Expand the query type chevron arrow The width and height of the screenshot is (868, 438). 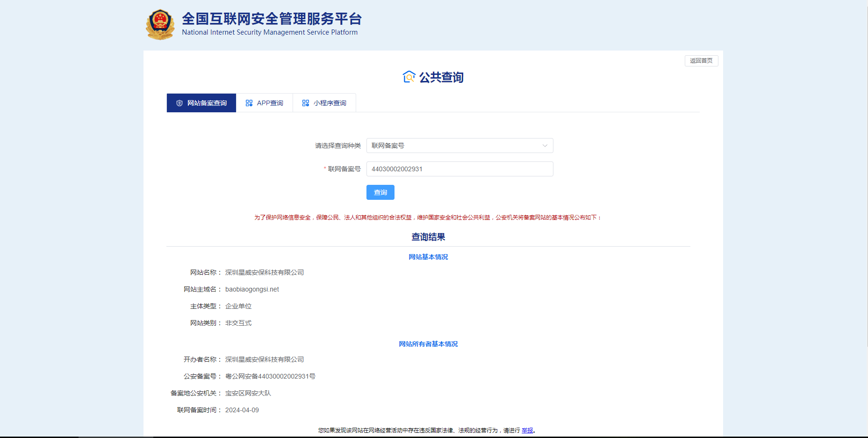point(545,146)
